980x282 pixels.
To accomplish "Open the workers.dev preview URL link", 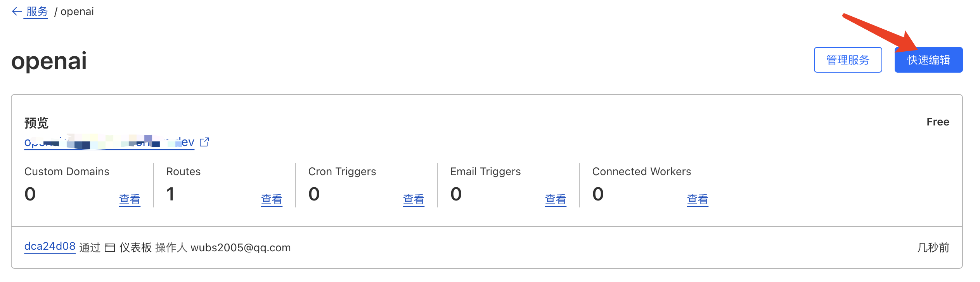I will point(109,143).
